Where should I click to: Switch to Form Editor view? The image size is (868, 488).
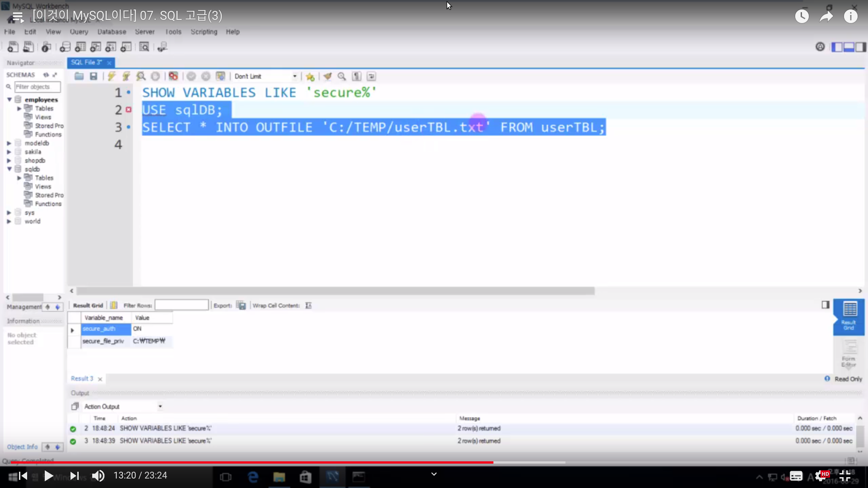point(849,354)
